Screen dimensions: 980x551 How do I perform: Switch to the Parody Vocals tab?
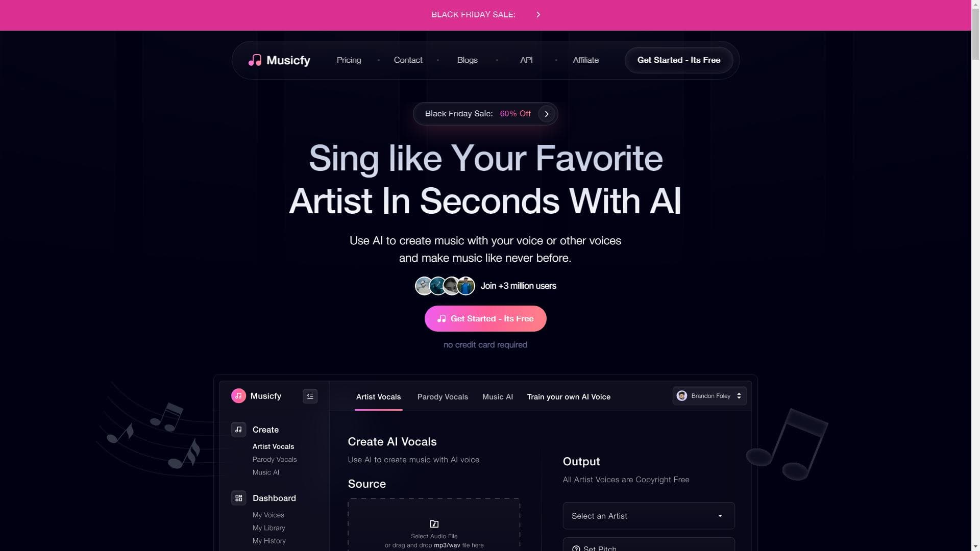tap(443, 397)
